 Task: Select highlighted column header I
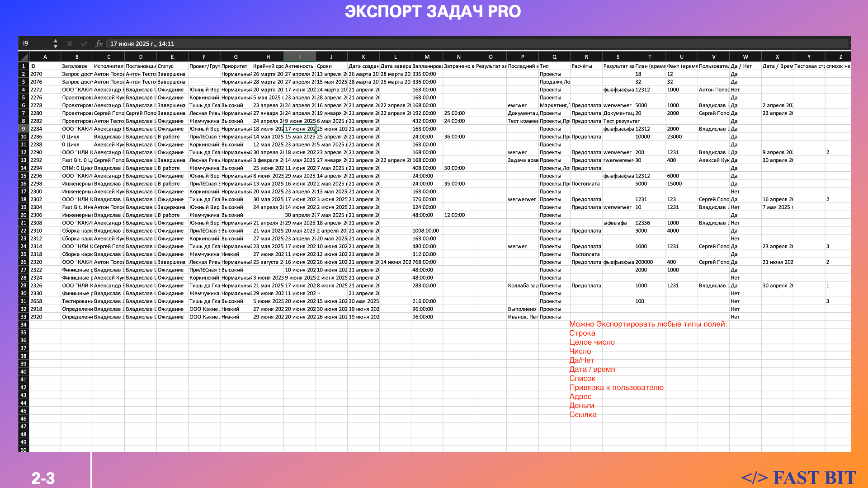tap(299, 57)
